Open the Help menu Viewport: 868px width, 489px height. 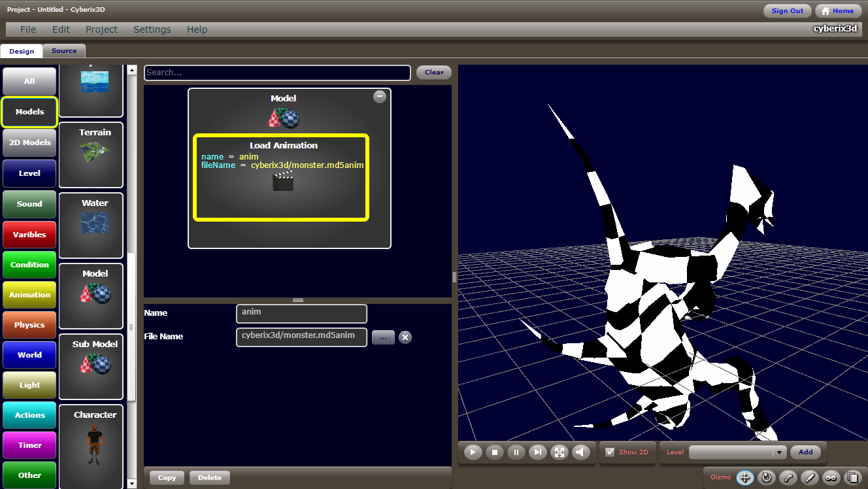(197, 29)
